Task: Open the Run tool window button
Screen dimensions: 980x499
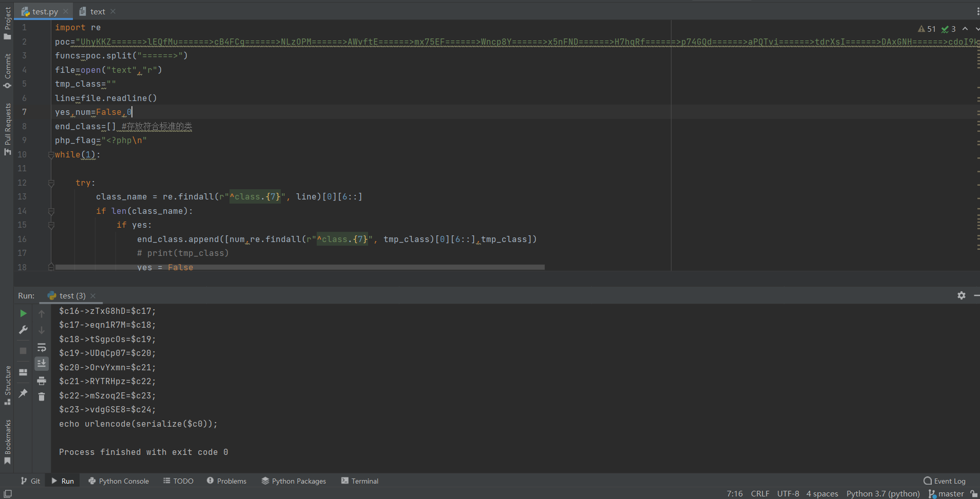Action: tap(63, 481)
